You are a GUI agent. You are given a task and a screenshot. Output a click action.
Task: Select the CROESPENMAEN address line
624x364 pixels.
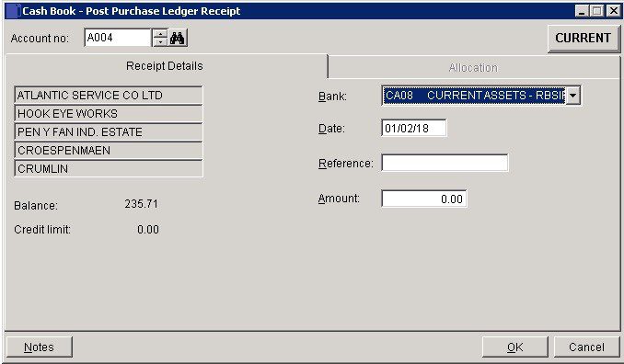pyautogui.click(x=109, y=150)
